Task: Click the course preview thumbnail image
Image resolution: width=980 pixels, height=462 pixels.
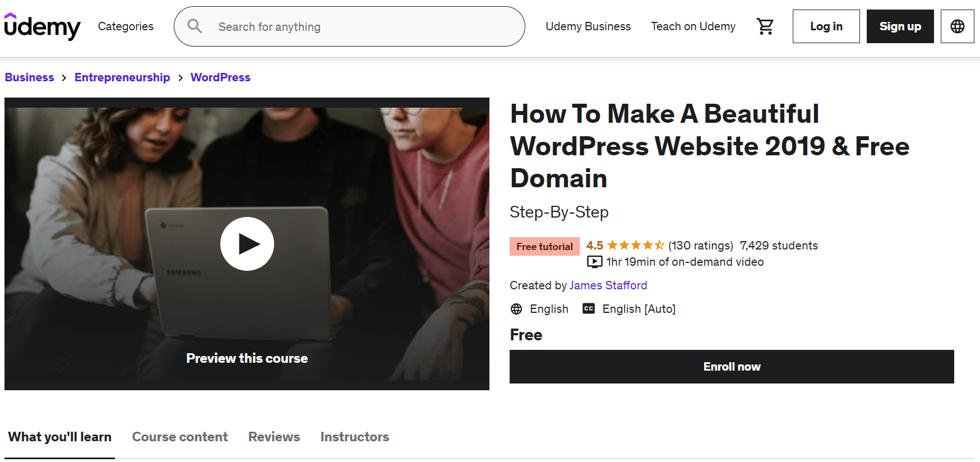Action: click(247, 244)
